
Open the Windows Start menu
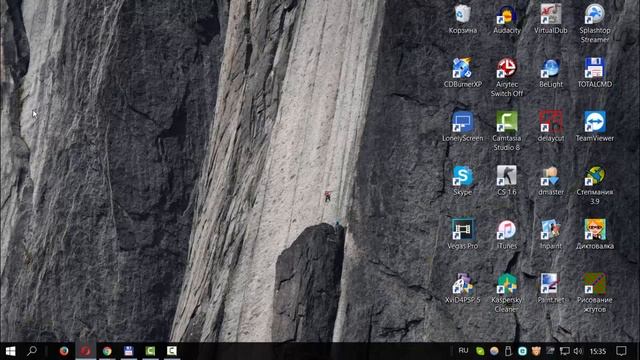point(10,351)
